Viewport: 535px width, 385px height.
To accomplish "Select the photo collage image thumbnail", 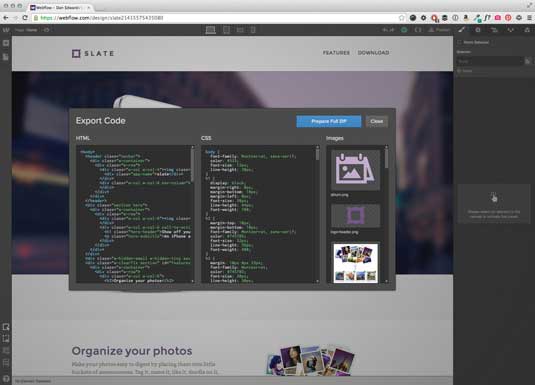I will tap(355, 263).
